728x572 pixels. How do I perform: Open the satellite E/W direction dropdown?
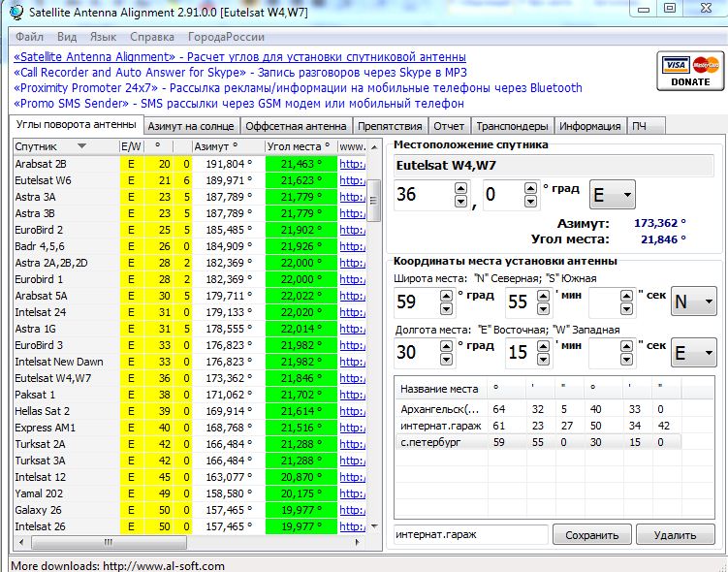(x=612, y=195)
